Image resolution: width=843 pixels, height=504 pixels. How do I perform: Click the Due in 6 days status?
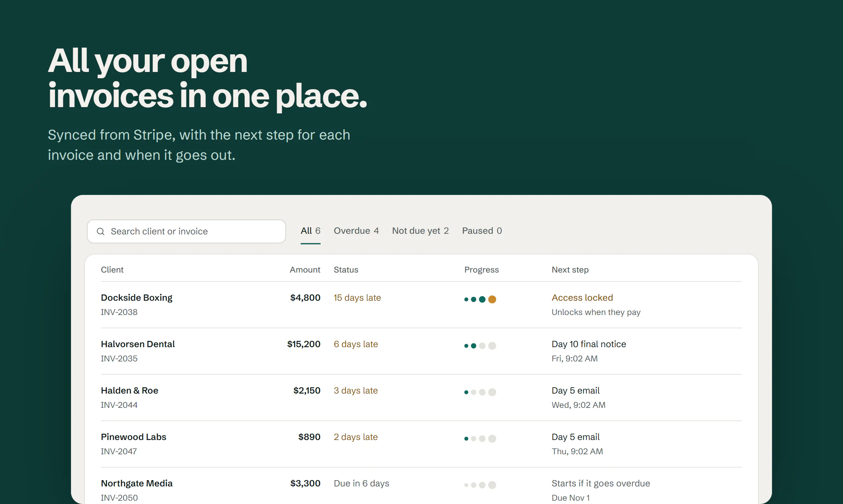coord(361,484)
